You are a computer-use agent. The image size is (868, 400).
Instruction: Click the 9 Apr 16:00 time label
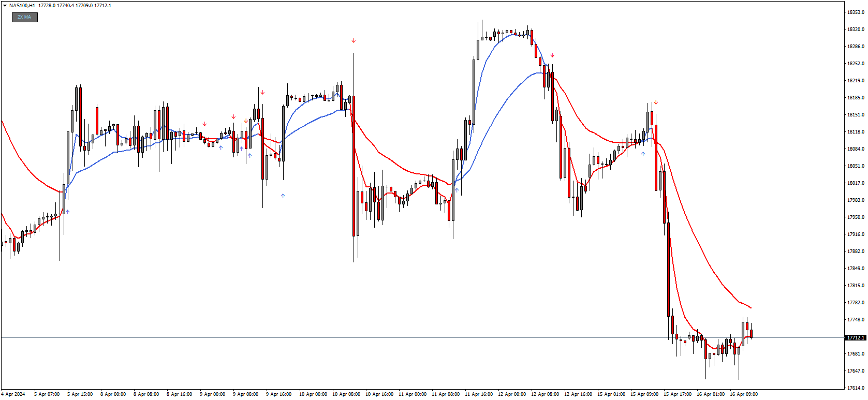pyautogui.click(x=278, y=394)
